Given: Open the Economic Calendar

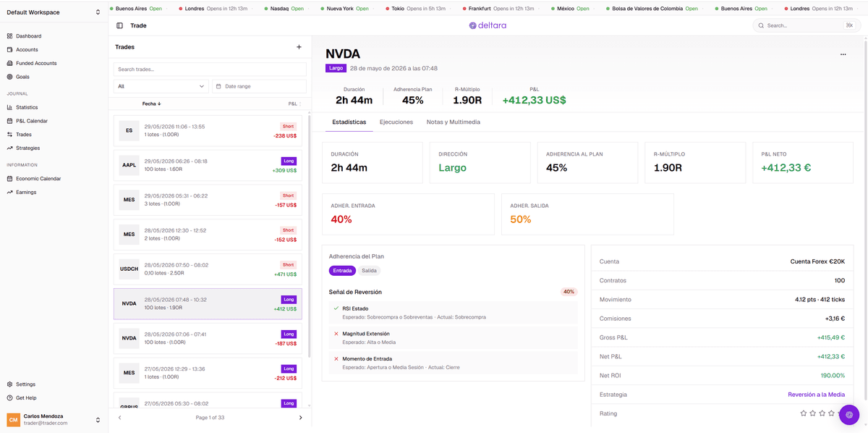Looking at the screenshot, I should point(38,178).
